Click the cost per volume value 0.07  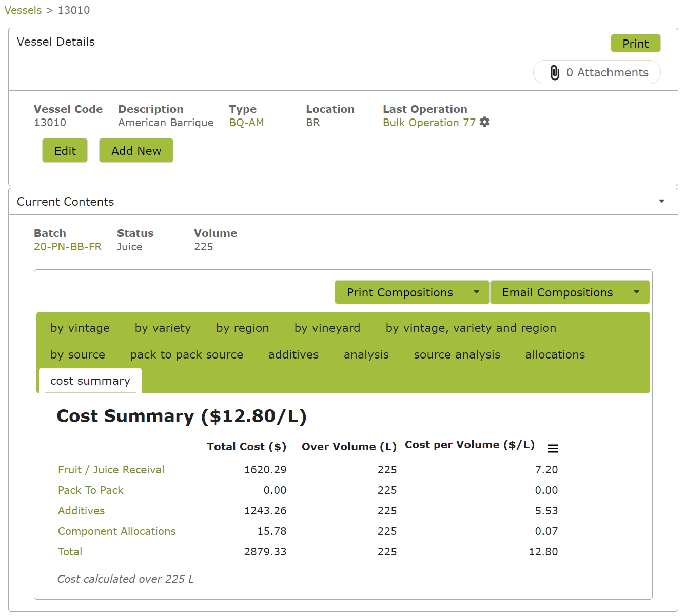coord(546,531)
